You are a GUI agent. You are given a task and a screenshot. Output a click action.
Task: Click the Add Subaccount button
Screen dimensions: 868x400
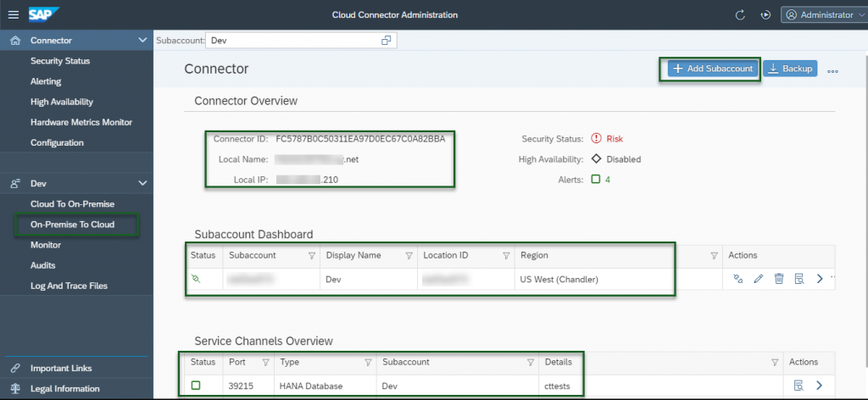[x=713, y=69]
